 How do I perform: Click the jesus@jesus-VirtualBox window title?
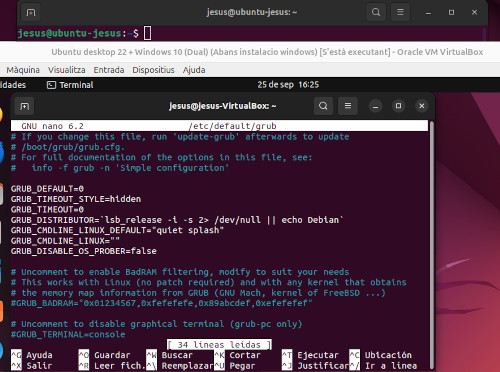[x=222, y=106]
